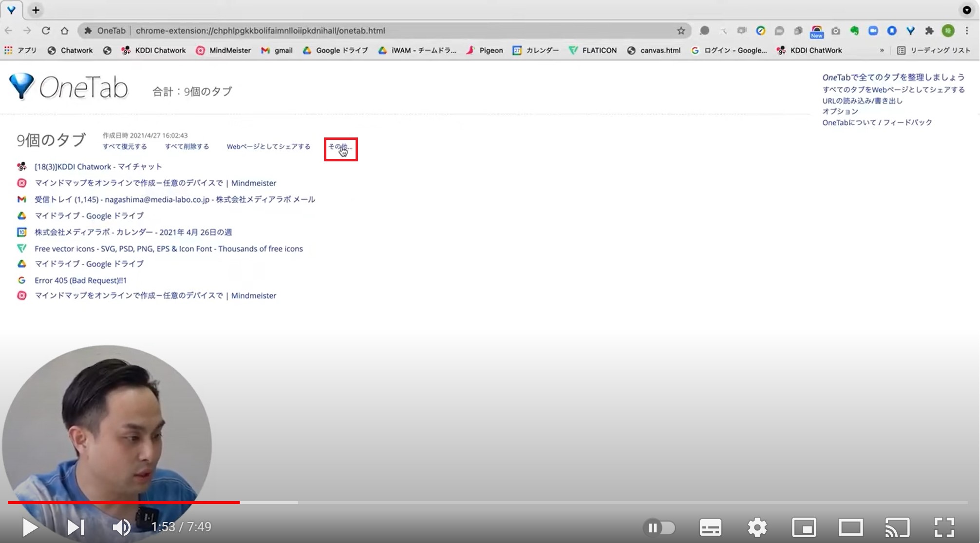This screenshot has width=980, height=543.
Task: Open the camera screenshot extension icon
Action: 836,31
